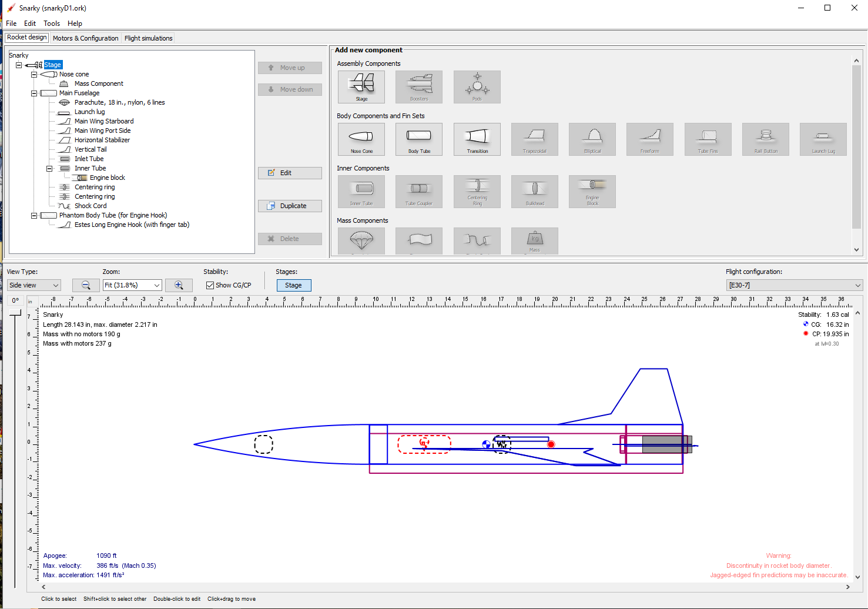The image size is (868, 609).
Task: Add a Body Tube component
Action: click(418, 139)
